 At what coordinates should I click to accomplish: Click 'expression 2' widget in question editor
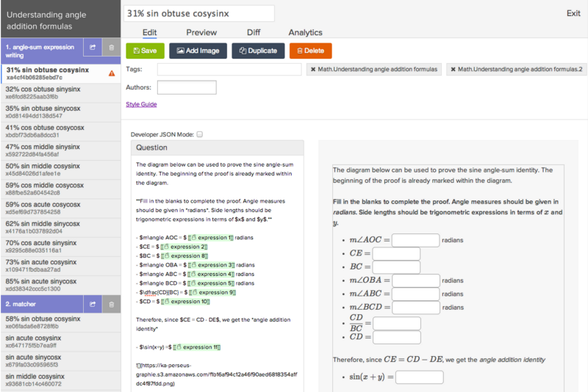pos(184,247)
